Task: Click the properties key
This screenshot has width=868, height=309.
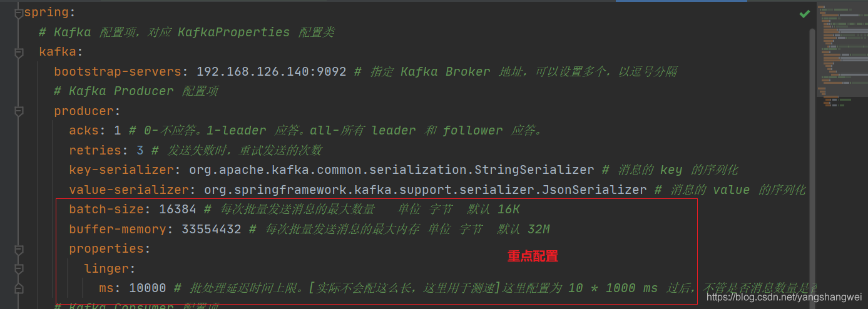Action: (106, 249)
